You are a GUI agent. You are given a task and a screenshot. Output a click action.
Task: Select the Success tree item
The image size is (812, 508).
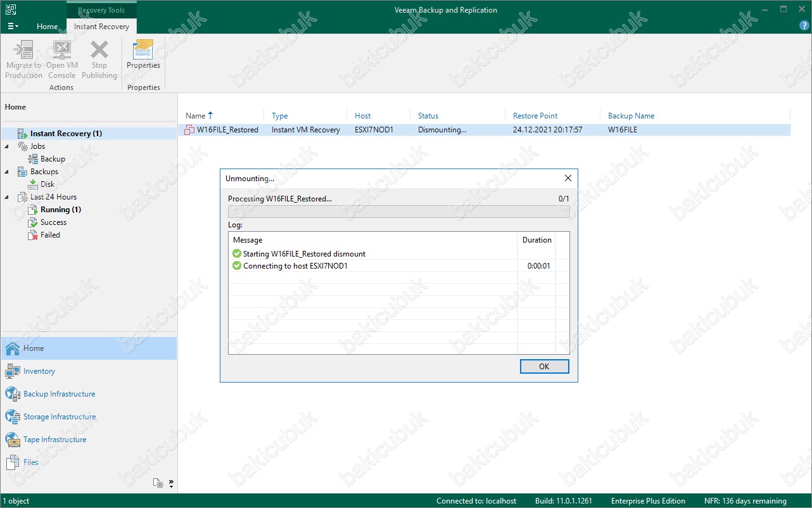click(x=53, y=222)
